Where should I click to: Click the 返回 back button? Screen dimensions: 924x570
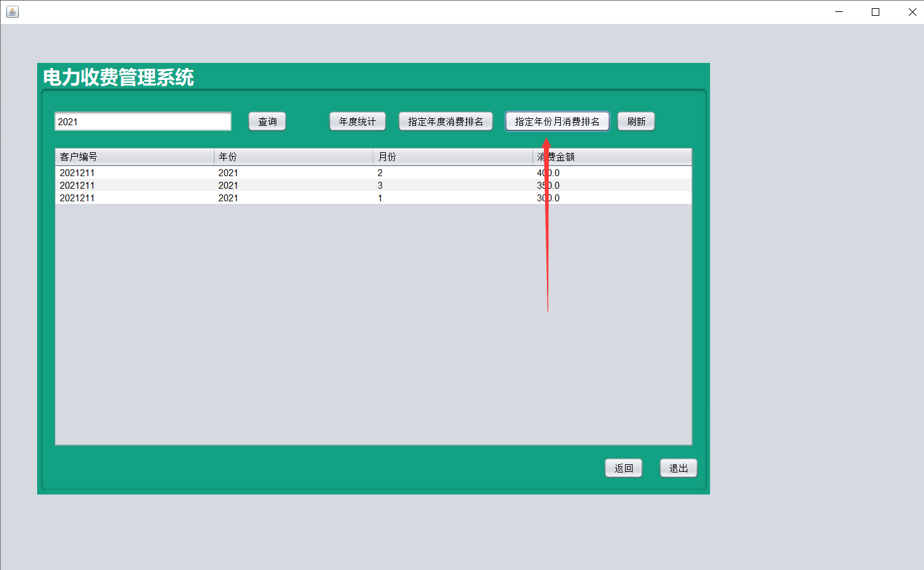(623, 467)
